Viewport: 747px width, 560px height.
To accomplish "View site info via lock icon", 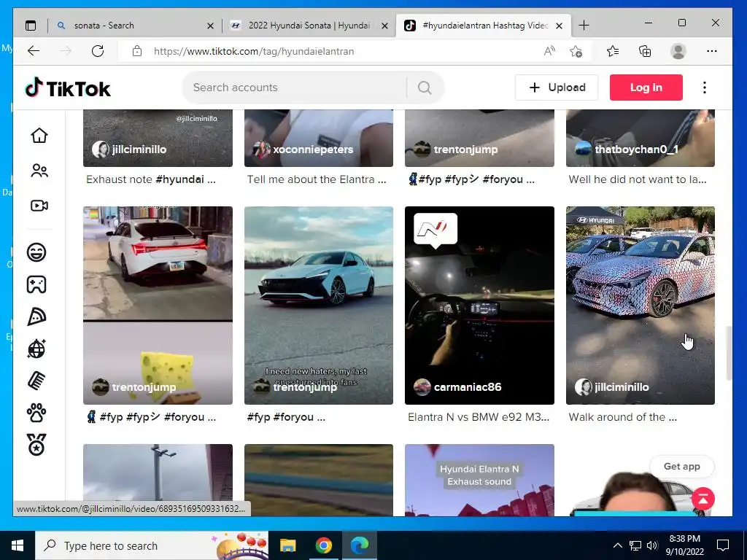I will click(x=137, y=51).
